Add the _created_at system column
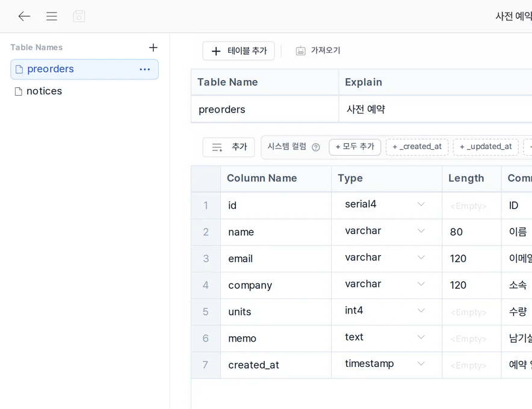 pos(417,147)
